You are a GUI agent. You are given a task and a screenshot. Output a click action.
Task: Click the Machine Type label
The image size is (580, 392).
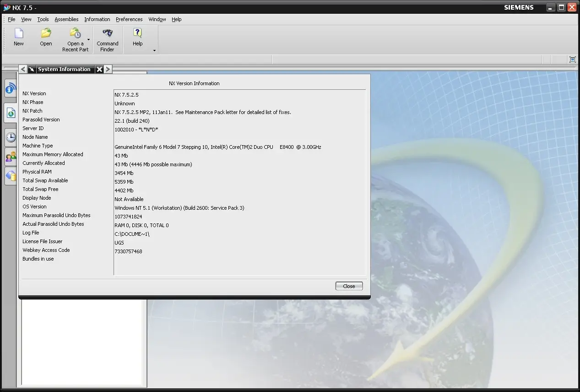pyautogui.click(x=38, y=146)
